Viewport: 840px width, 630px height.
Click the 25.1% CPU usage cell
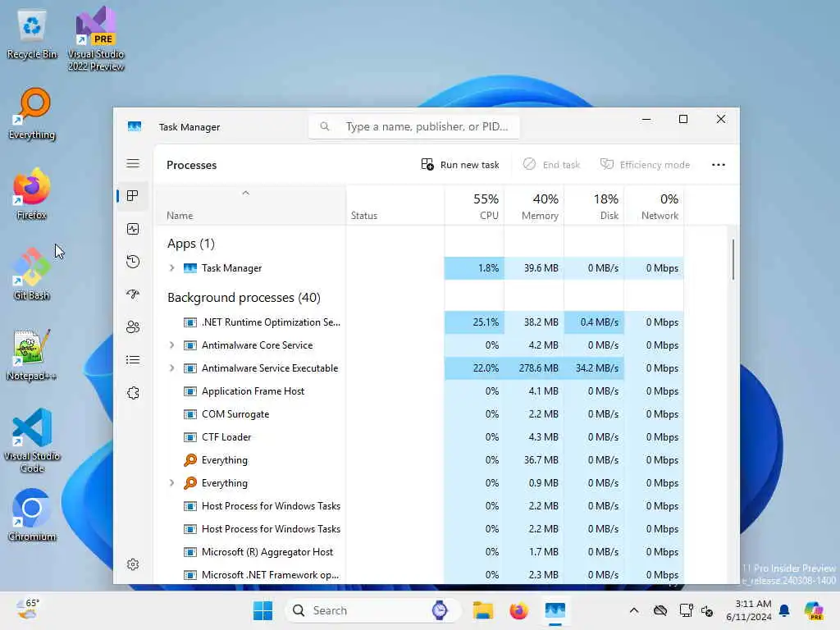474,322
